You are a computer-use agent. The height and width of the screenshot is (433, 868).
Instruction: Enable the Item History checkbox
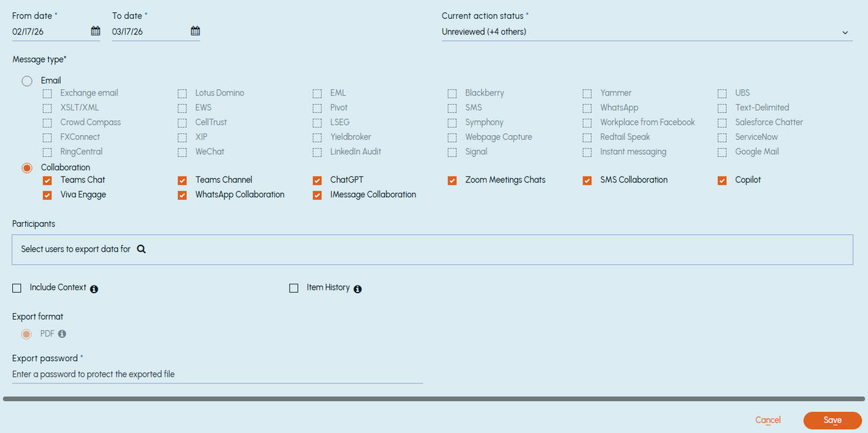click(294, 288)
